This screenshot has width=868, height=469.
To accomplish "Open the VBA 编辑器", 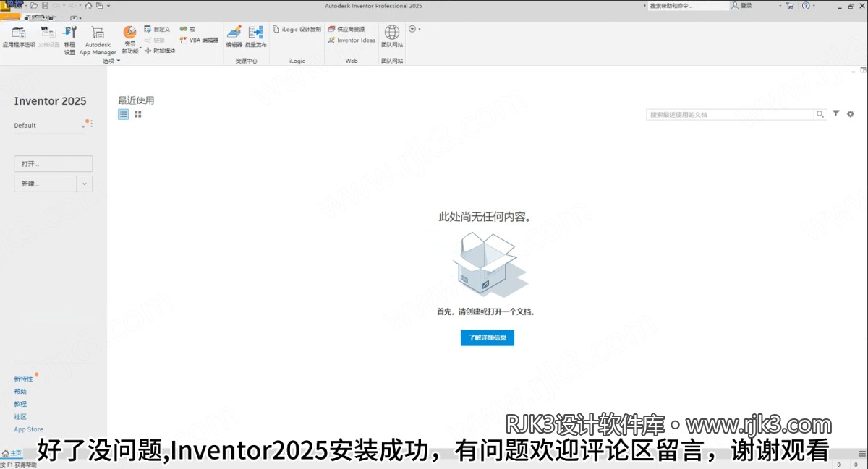I will [x=199, y=40].
